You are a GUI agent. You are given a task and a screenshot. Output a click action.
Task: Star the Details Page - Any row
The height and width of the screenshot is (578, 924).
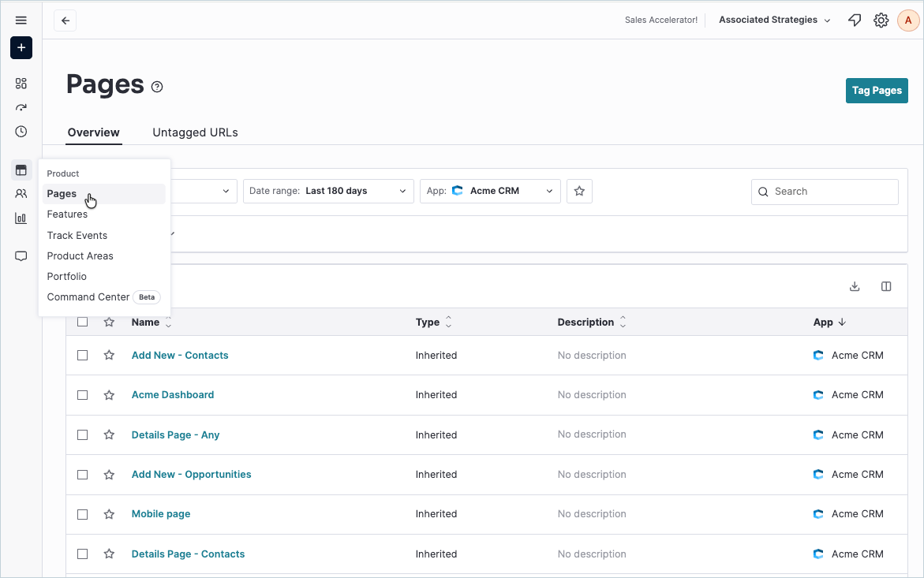click(109, 435)
